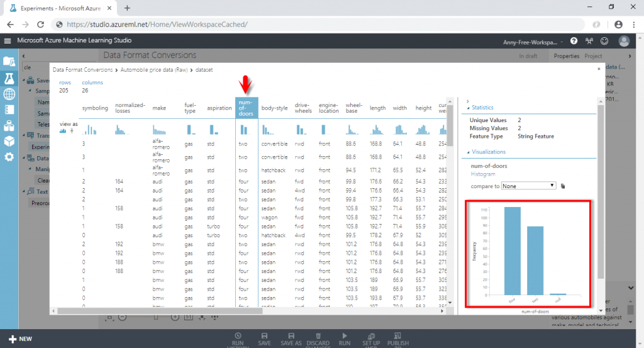Select the make column header
Image resolution: width=644 pixels, height=348 pixels.
[x=159, y=108]
